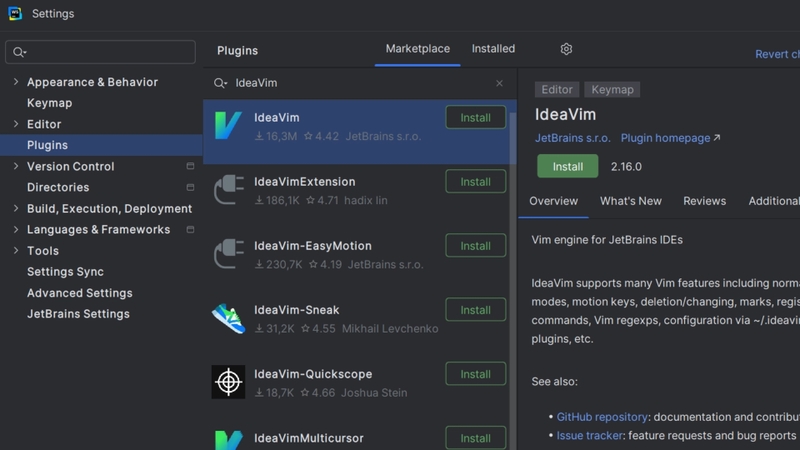Expand the Version Control settings group
The image size is (800, 450).
(x=16, y=166)
